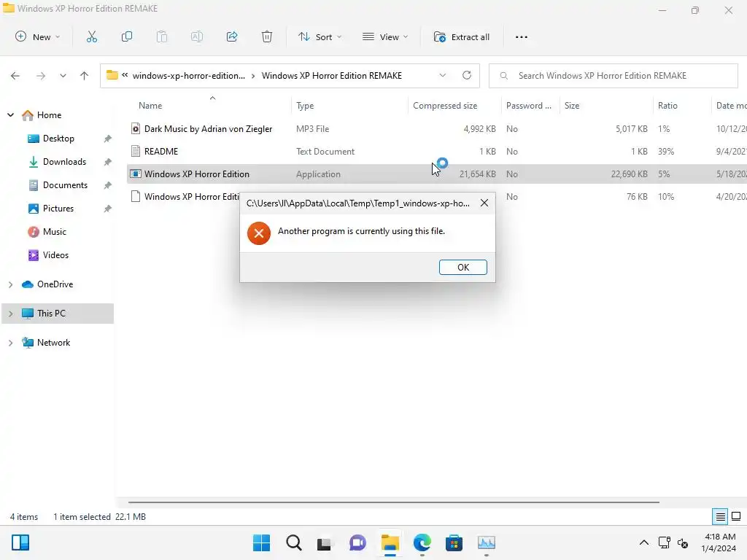This screenshot has height=560, width=747.
Task: Open Windows Start menu
Action: 261,542
